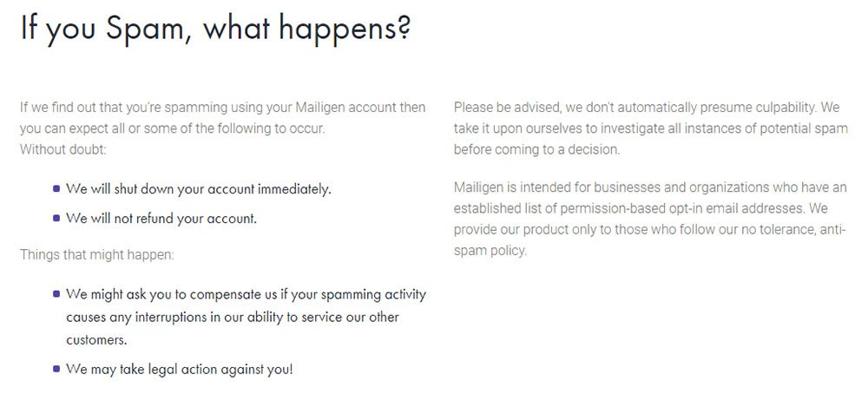Click the 'Things that might happen:' label
This screenshot has height=394, width=868.
coord(97,254)
